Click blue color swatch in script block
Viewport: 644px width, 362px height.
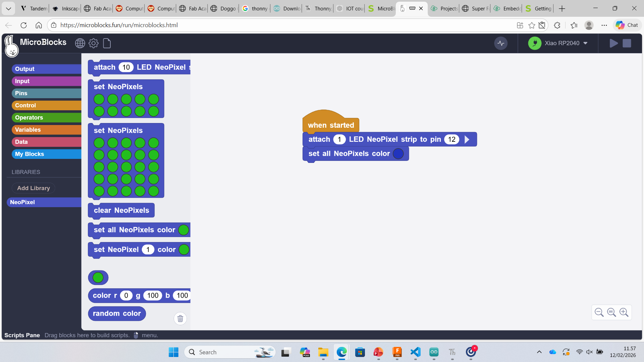398,154
